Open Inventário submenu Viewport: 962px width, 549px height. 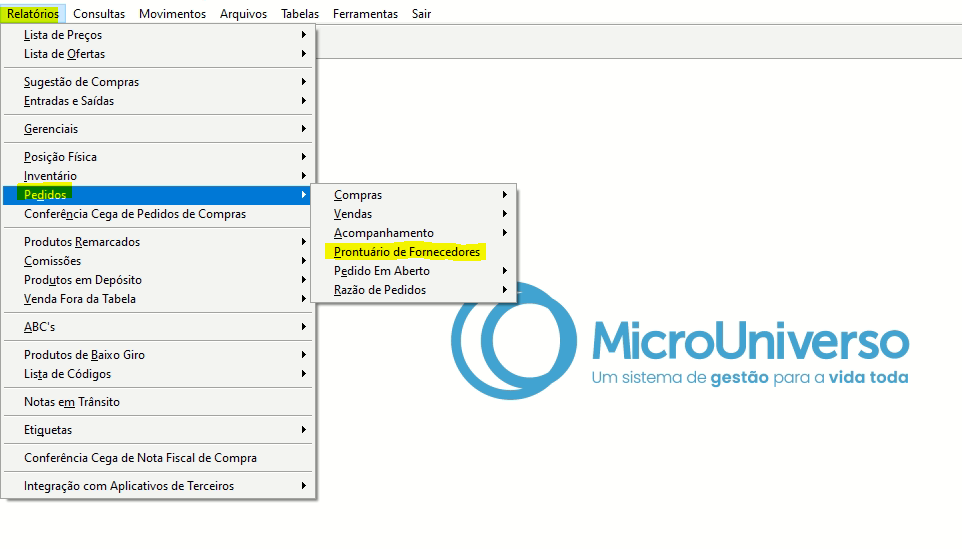(158, 176)
